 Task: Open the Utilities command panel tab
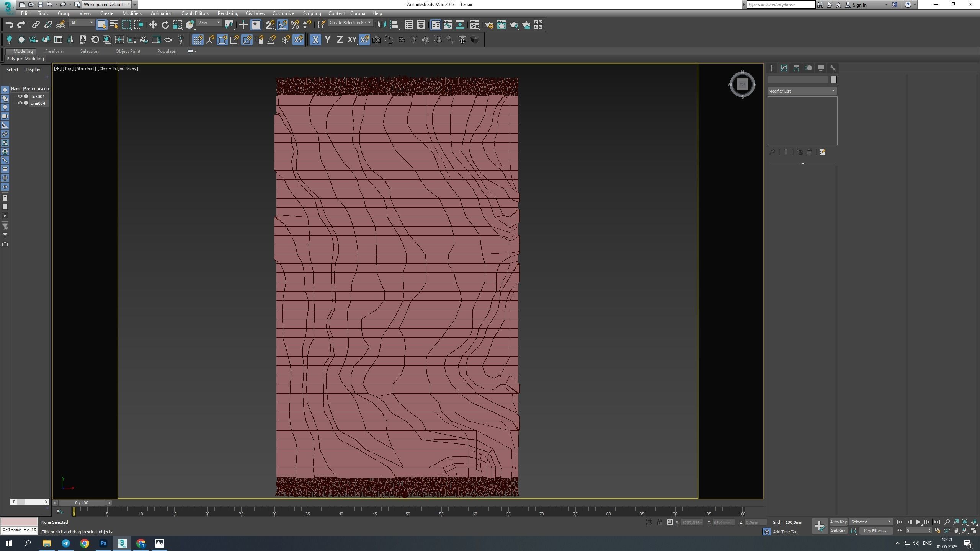pos(833,68)
